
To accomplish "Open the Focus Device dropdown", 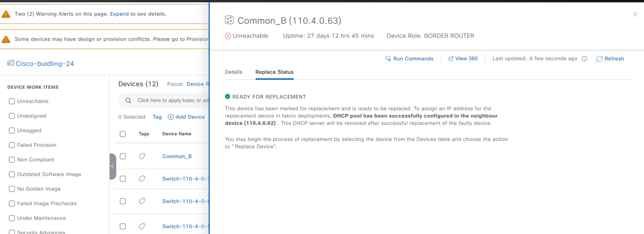I will click(x=198, y=84).
